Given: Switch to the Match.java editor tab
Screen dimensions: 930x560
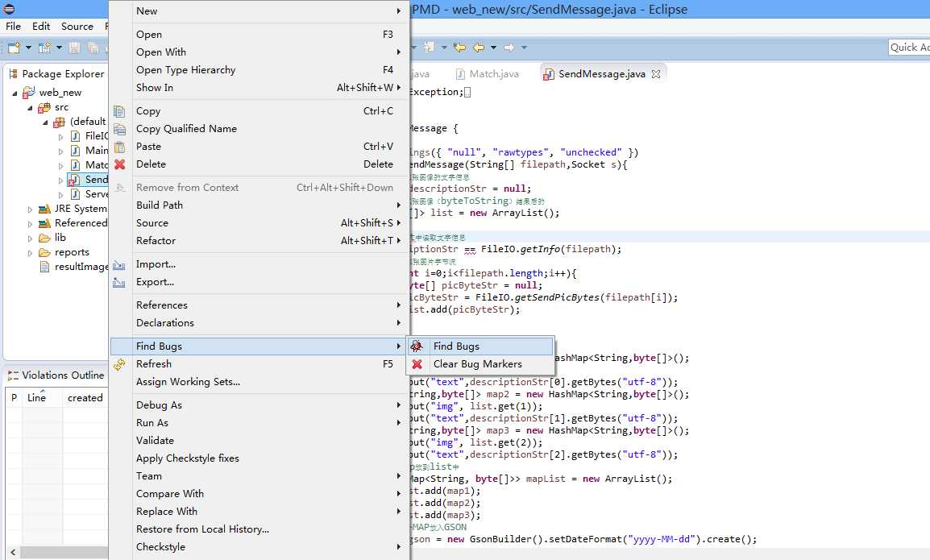Looking at the screenshot, I should click(488, 73).
